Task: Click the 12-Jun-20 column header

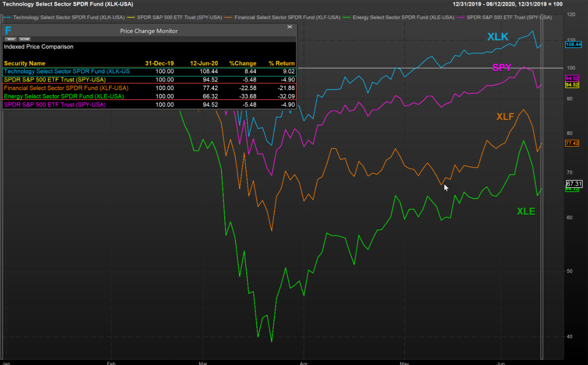Action: pyautogui.click(x=204, y=63)
